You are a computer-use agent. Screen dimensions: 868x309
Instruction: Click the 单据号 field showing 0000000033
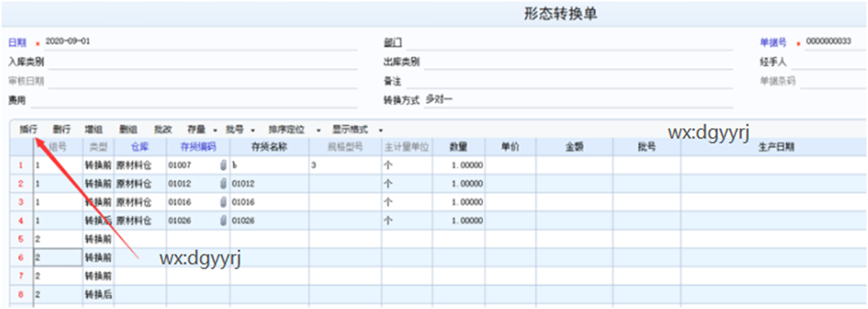836,43
